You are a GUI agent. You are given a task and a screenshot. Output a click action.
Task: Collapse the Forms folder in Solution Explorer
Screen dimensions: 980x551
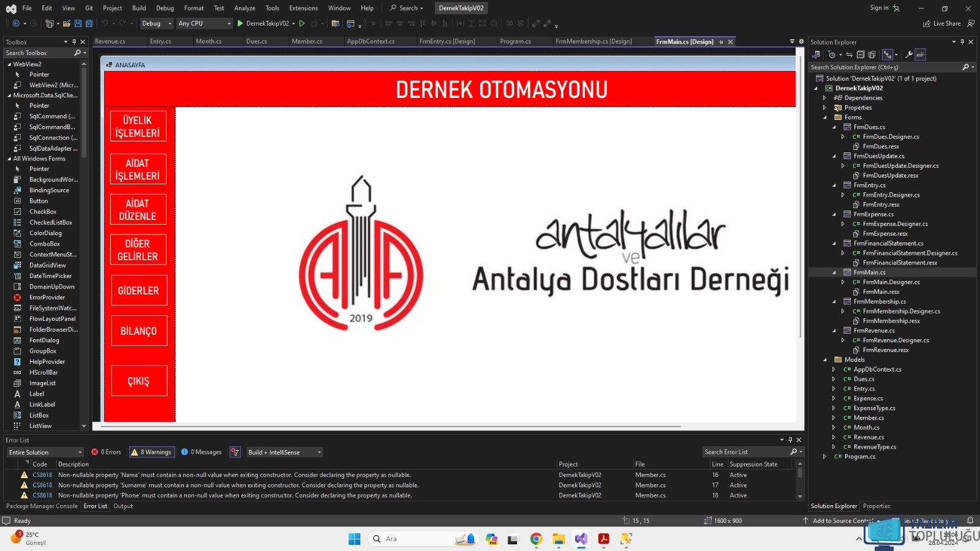point(825,118)
